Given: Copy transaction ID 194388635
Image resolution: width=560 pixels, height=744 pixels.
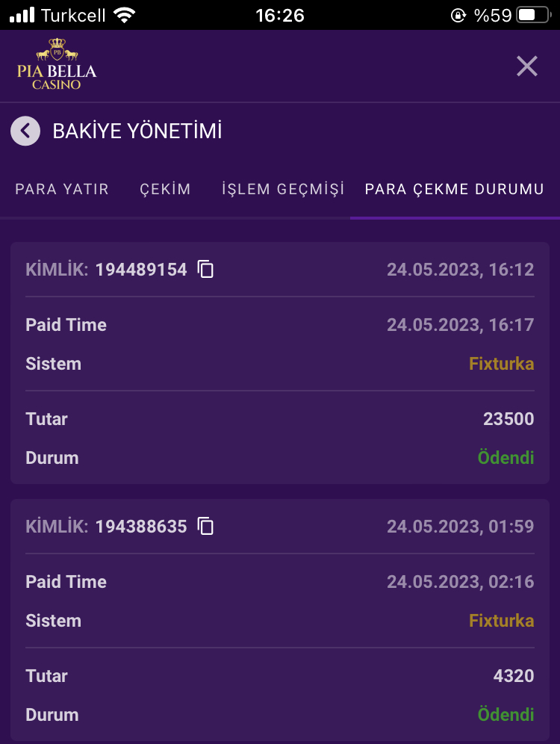Looking at the screenshot, I should (x=205, y=527).
